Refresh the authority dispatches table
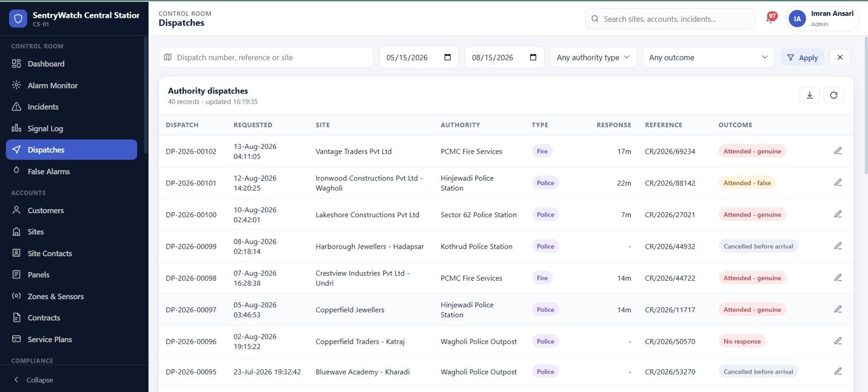The image size is (868, 392). pos(834,95)
